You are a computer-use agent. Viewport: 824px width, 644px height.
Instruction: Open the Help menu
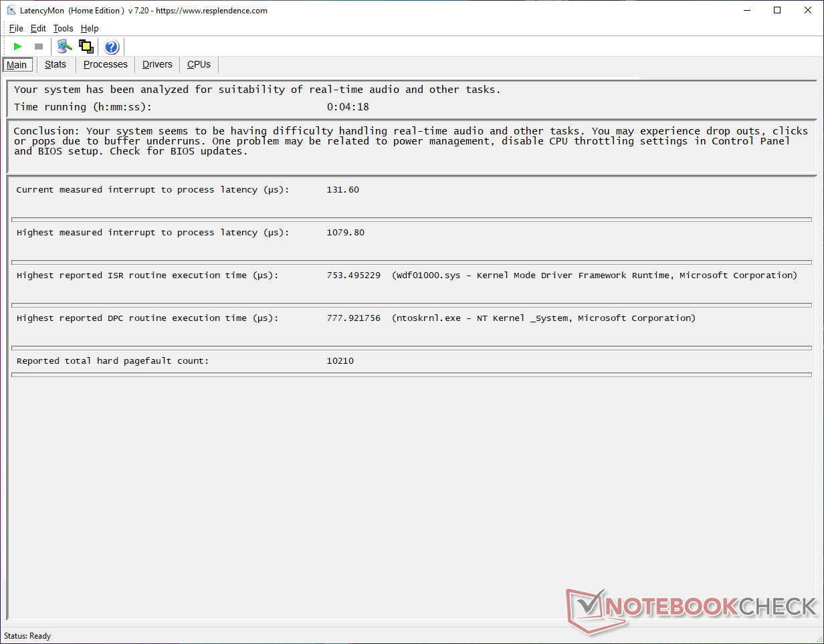pos(90,28)
